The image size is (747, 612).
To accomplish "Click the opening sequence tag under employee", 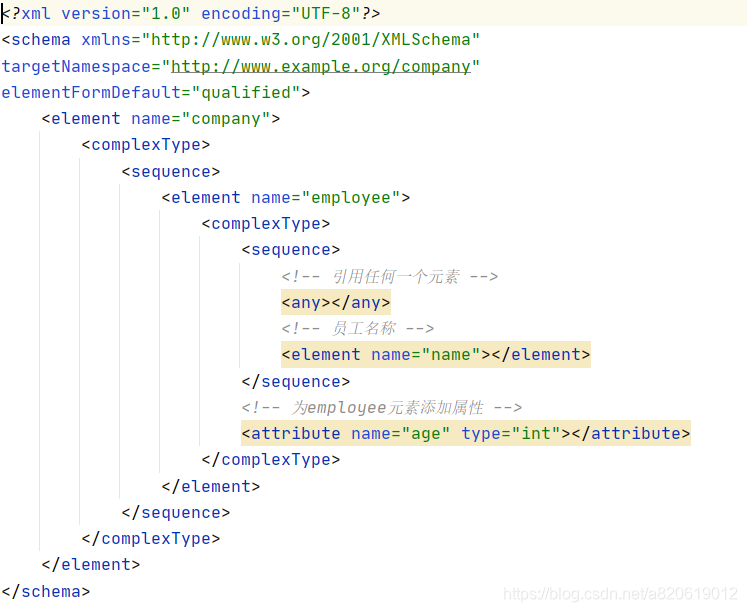I will coord(291,250).
